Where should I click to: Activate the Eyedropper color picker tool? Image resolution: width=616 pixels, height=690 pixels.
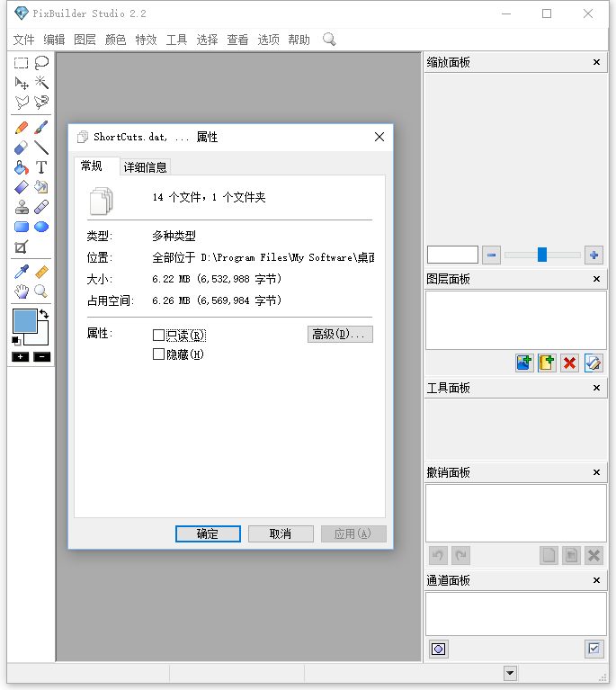[22, 272]
